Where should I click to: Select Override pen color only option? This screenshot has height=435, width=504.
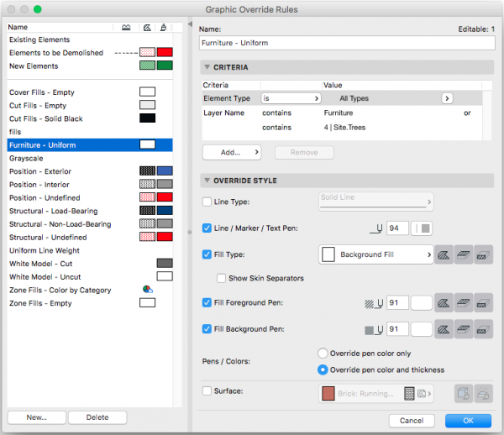pyautogui.click(x=322, y=354)
